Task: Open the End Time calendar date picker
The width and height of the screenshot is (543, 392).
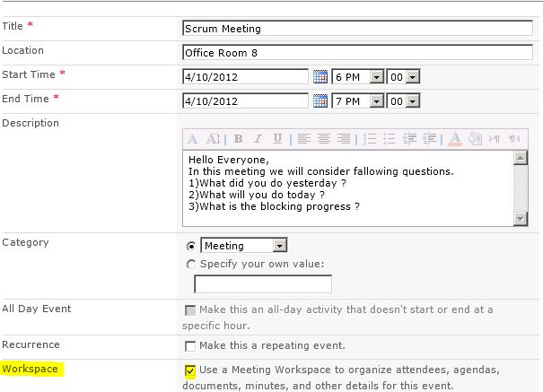Action: (320, 100)
